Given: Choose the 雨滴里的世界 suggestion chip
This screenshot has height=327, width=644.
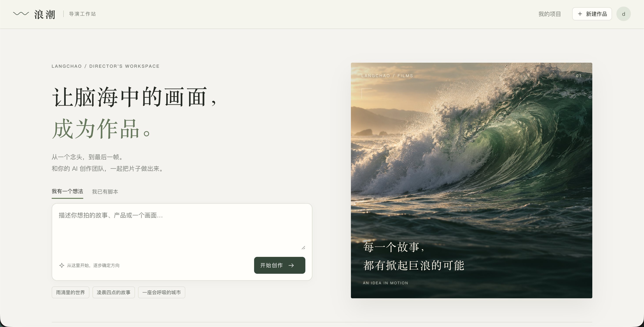Looking at the screenshot, I should [71, 292].
